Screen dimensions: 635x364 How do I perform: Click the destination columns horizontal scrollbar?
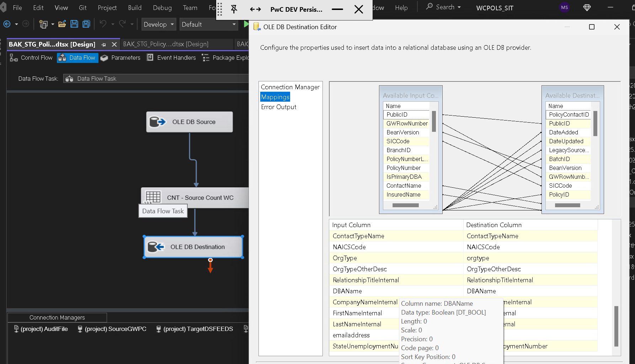click(x=567, y=205)
